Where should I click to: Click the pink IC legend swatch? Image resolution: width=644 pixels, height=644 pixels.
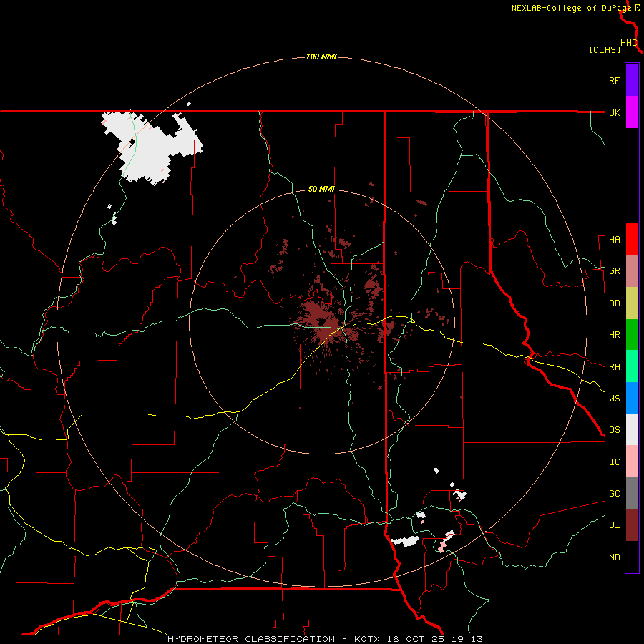click(x=632, y=462)
